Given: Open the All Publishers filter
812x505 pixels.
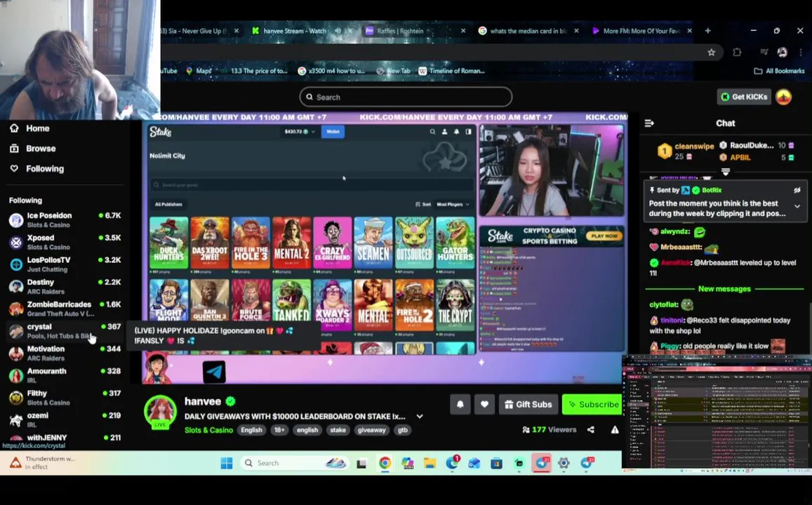Looking at the screenshot, I should click(x=168, y=204).
